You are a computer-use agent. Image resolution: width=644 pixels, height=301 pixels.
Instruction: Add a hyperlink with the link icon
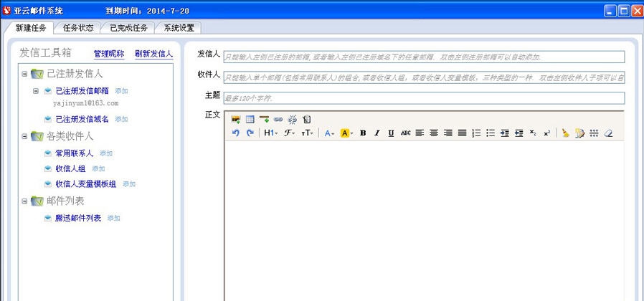click(278, 120)
